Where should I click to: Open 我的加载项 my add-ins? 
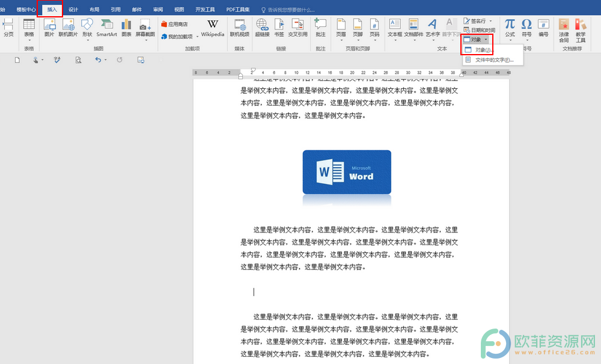[x=177, y=37]
